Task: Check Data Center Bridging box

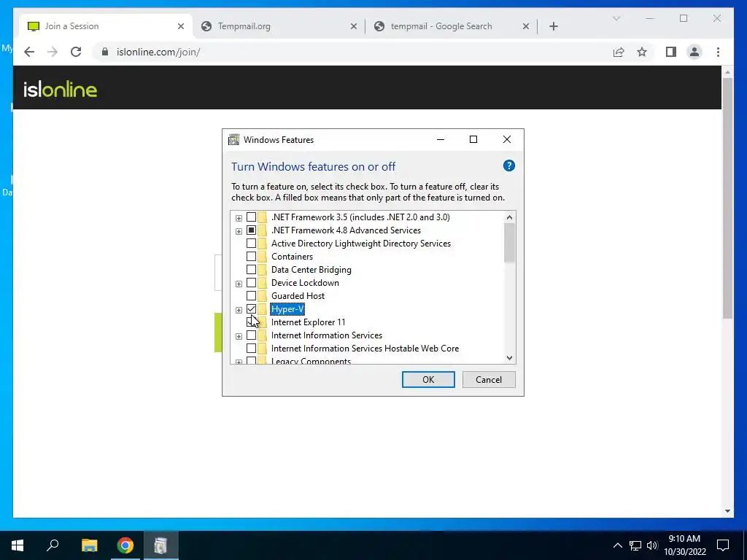Action: (251, 270)
